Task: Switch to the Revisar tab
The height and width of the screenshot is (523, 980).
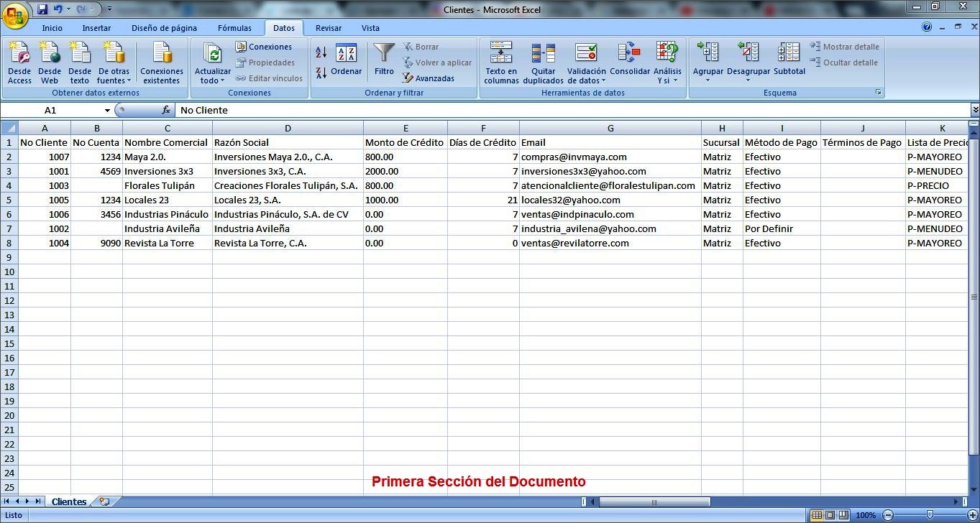Action: pos(329,28)
